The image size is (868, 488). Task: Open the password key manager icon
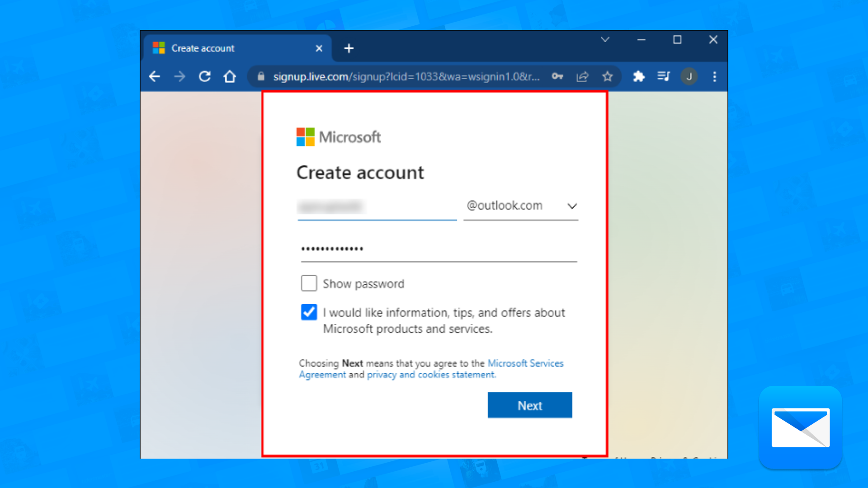[x=557, y=76]
